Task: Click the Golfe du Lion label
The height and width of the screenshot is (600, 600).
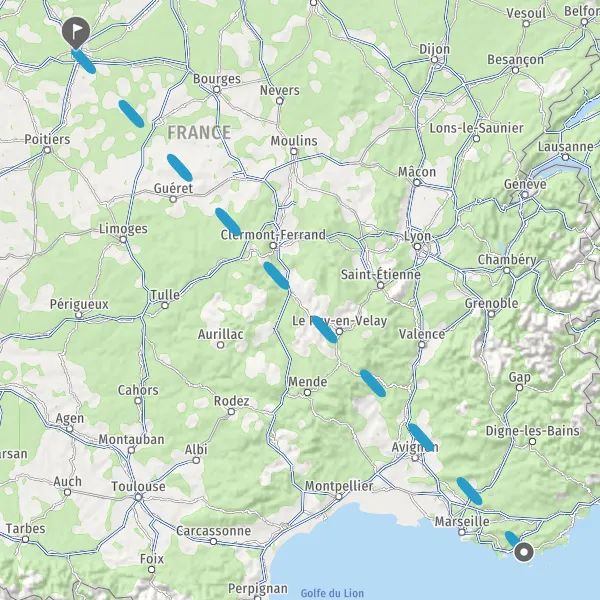Action: pos(332,593)
